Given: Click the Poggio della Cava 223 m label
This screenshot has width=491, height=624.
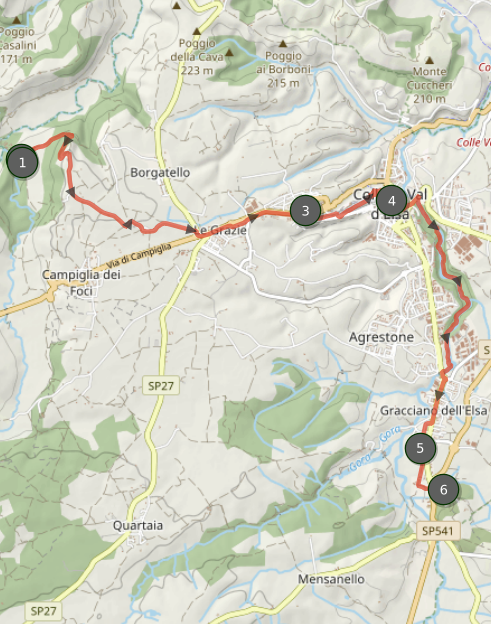Looking at the screenshot, I should [197, 57].
